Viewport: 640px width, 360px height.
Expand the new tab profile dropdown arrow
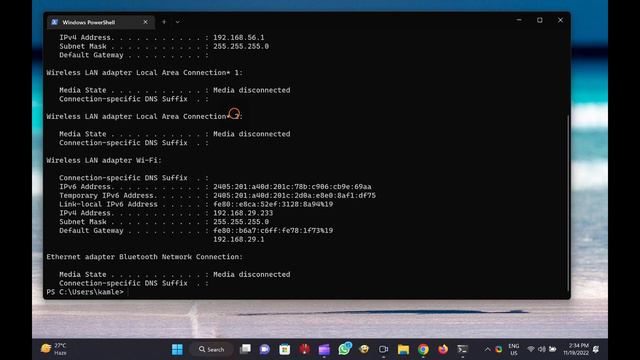pyautogui.click(x=178, y=22)
